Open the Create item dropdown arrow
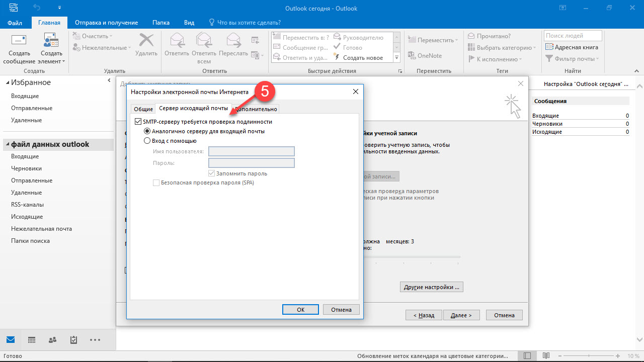This screenshot has width=644, height=362. click(x=64, y=61)
